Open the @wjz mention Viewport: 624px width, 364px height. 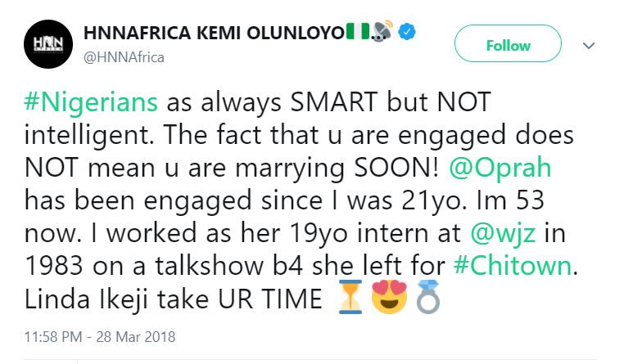(503, 233)
